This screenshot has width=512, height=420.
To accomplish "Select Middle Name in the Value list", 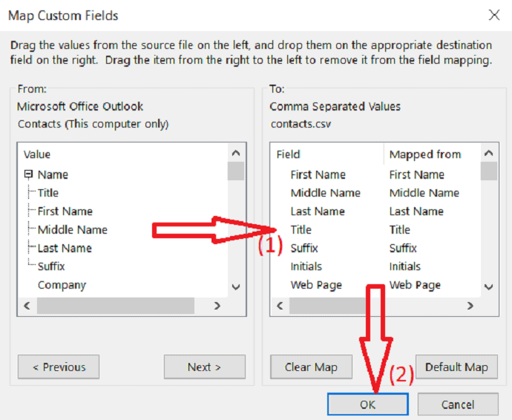I will [x=73, y=229].
